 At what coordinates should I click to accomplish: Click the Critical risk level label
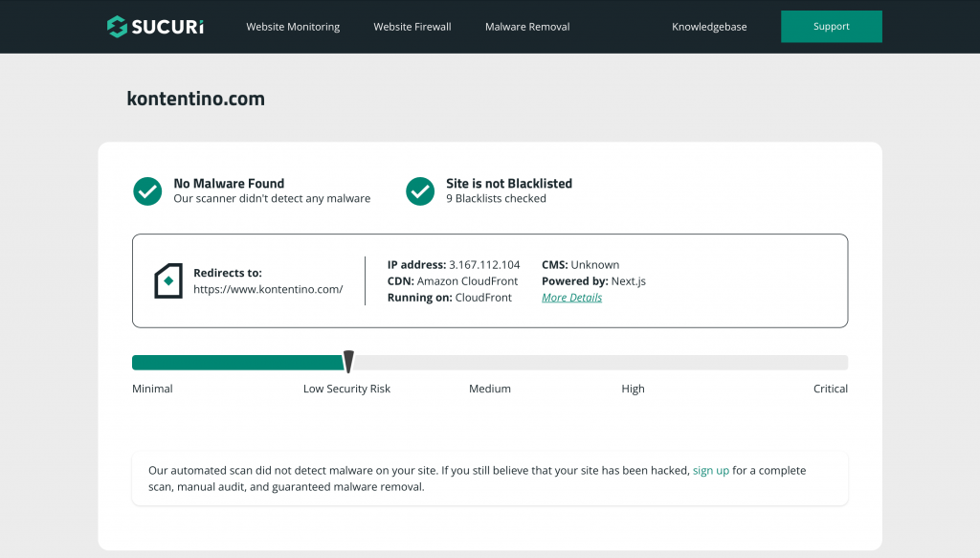click(830, 389)
